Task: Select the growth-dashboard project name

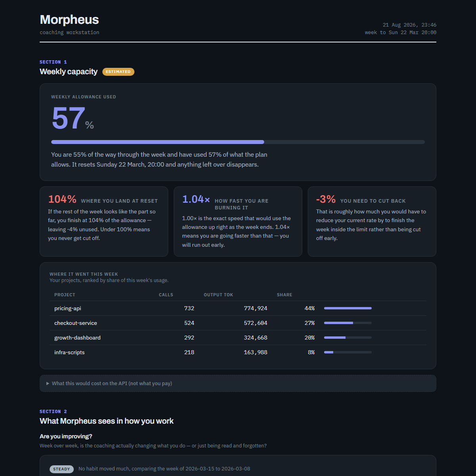Action: coord(77,338)
